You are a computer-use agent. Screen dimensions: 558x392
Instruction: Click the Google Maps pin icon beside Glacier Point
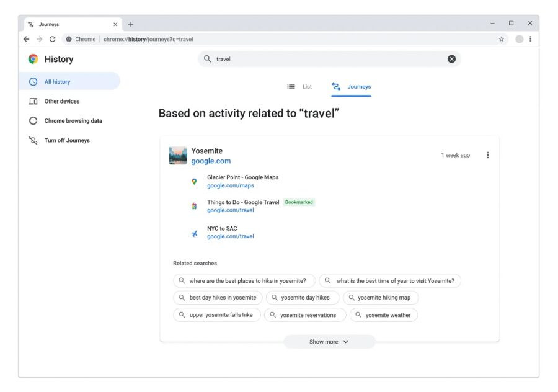coord(194,181)
